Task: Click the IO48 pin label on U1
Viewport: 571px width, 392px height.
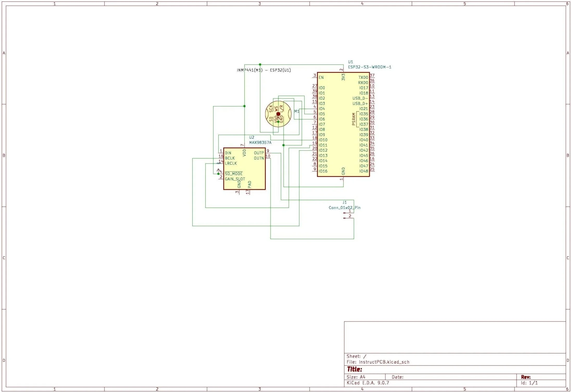Action: tap(363, 171)
